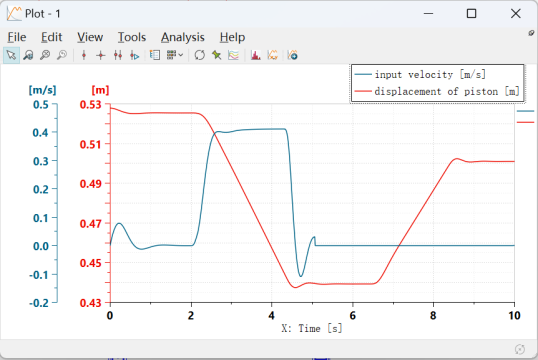Click the Plot - 1 window title icon
This screenshot has height=360, width=538.
coord(14,14)
